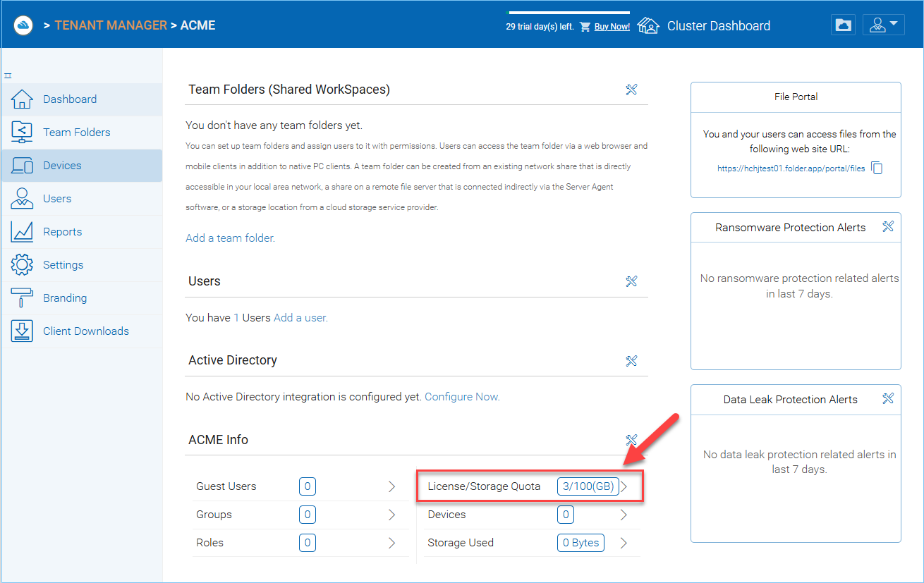Image resolution: width=924 pixels, height=583 pixels.
Task: Click the cloud logo icon in header
Action: [23, 25]
